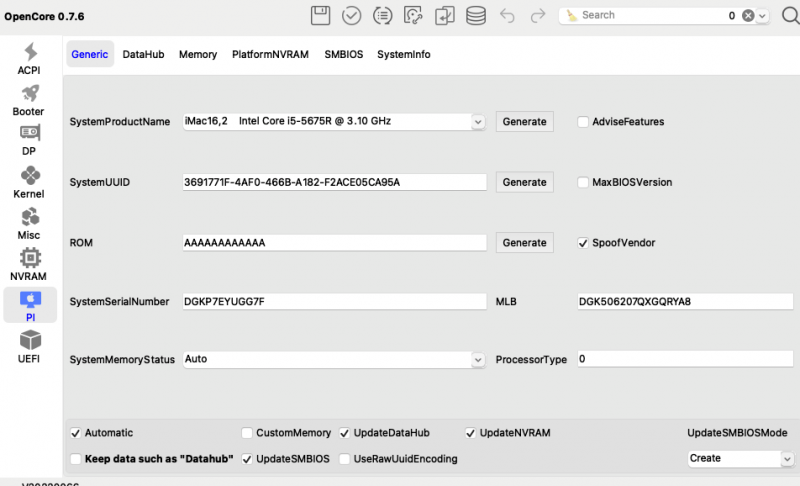The image size is (800, 486).
Task: Open the database stack icon
Action: (x=476, y=15)
